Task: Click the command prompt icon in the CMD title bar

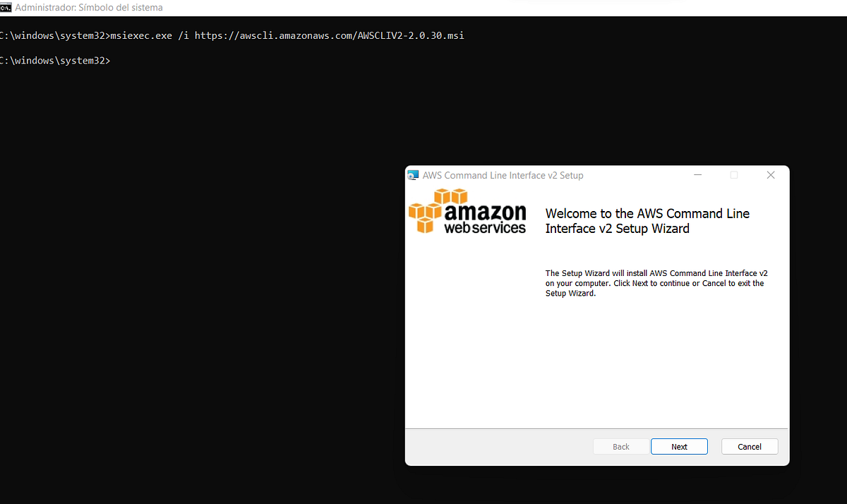Action: pyautogui.click(x=6, y=7)
